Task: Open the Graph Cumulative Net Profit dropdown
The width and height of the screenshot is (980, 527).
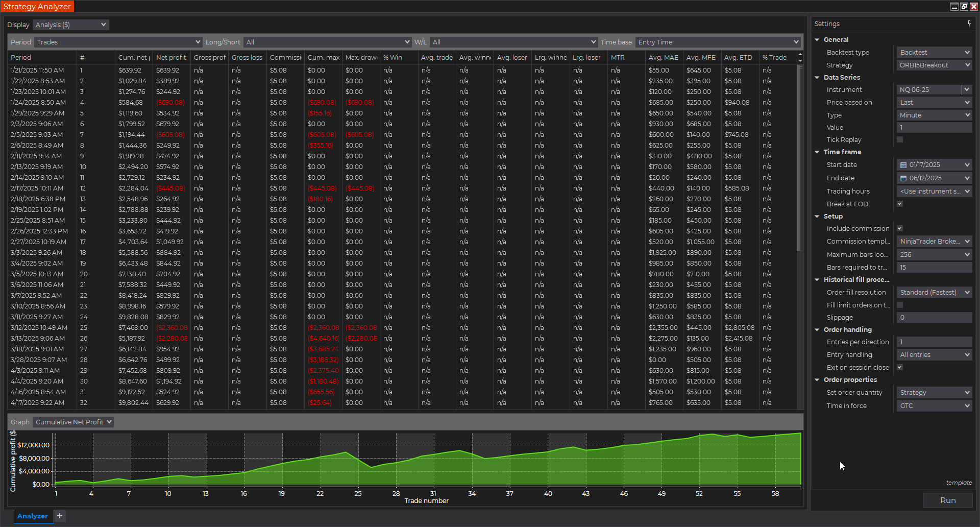Action: click(73, 422)
